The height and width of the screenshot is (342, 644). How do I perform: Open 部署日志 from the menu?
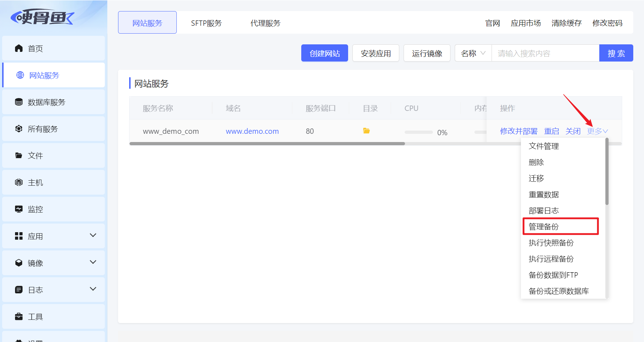[544, 210]
